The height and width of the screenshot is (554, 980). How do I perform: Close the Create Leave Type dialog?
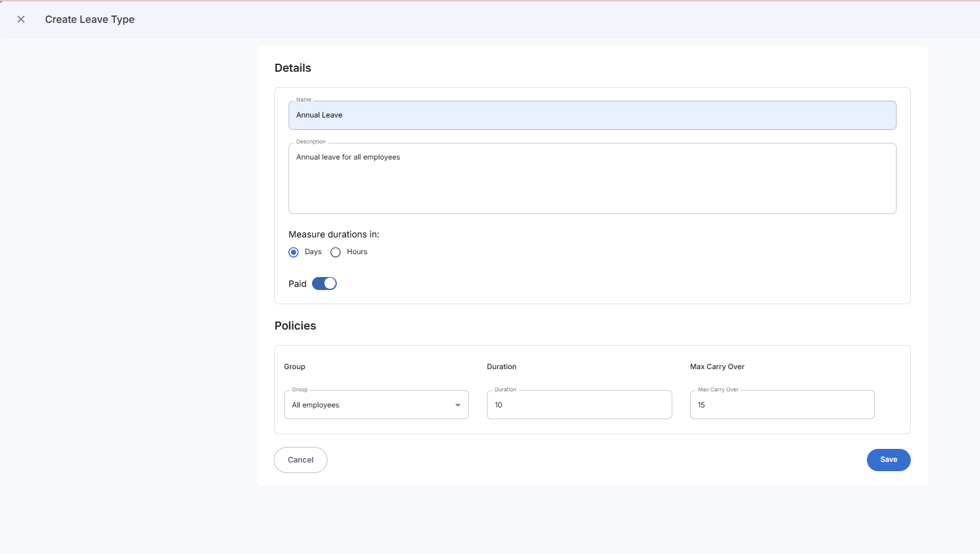(21, 19)
